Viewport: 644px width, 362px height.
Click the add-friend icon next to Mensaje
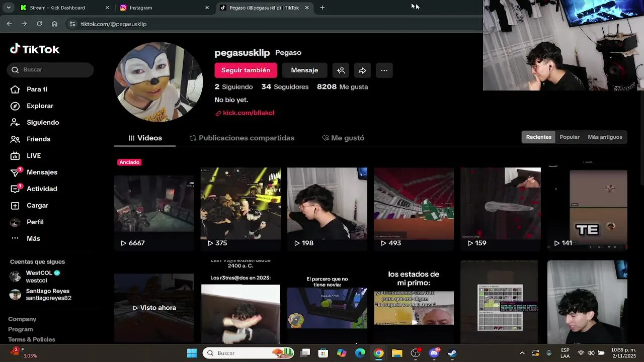[341, 70]
